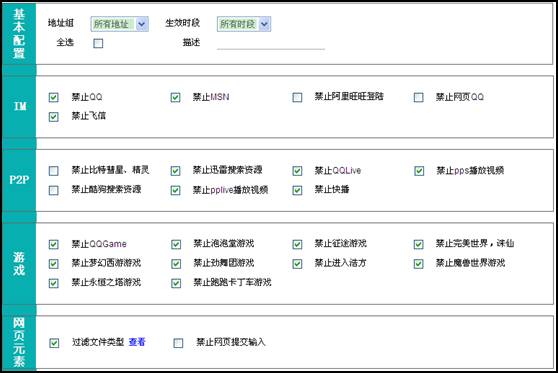This screenshot has height=373, width=558.
Task: Enable the 禁止网页QQ checkbox
Action: point(419,97)
